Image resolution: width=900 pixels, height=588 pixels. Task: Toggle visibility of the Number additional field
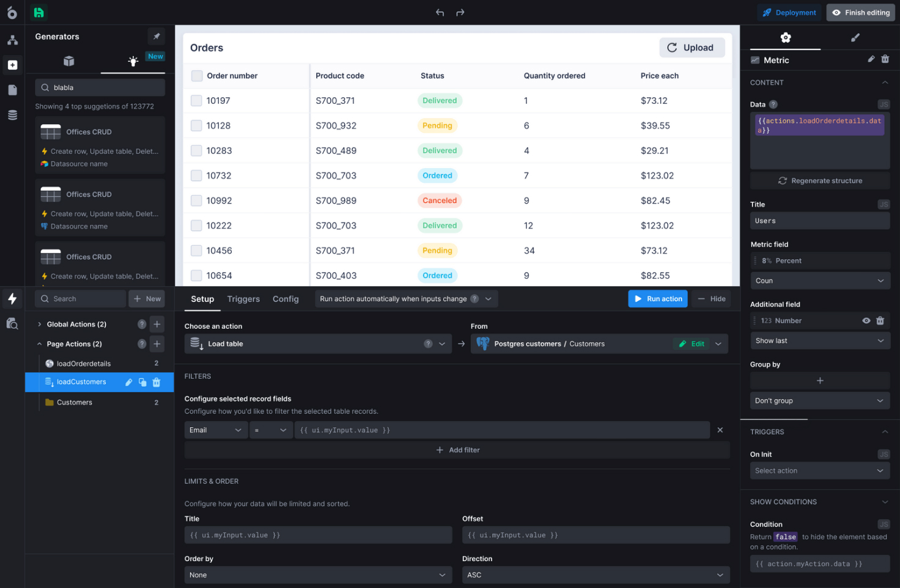tap(866, 320)
